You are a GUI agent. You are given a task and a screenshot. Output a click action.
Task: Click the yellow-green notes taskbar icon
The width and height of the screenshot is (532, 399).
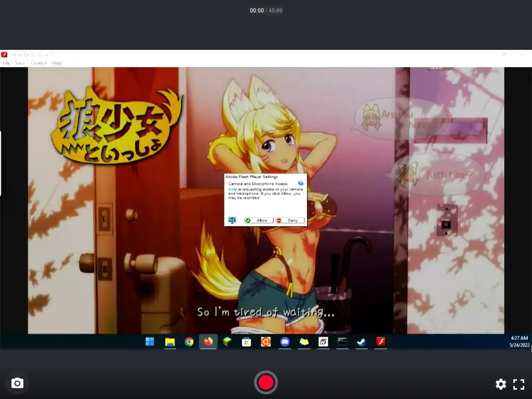pos(304,342)
